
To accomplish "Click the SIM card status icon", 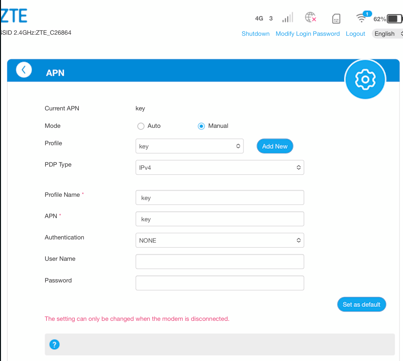I will [336, 19].
